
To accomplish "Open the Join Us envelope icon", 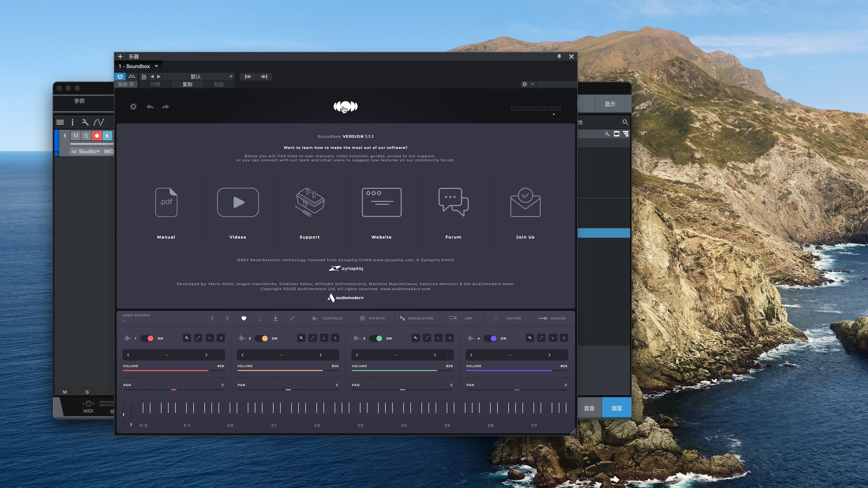I will pyautogui.click(x=525, y=202).
